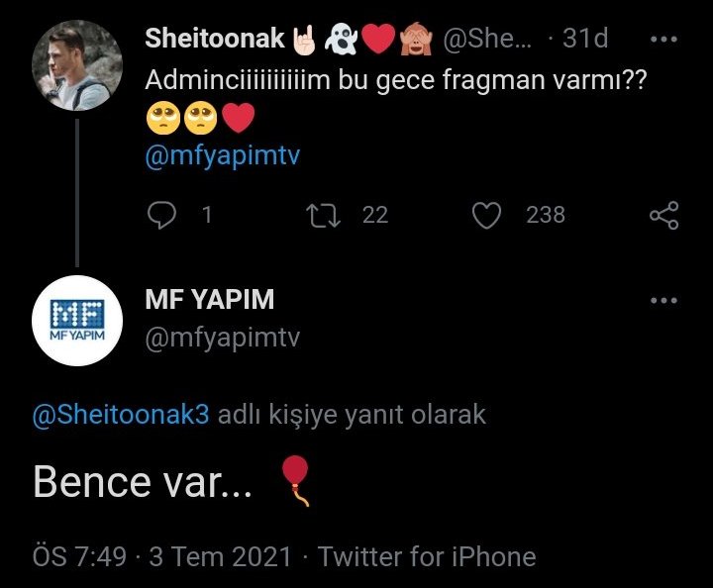Image resolution: width=713 pixels, height=588 pixels.
Task: View the 238 likes count
Action: (x=546, y=215)
